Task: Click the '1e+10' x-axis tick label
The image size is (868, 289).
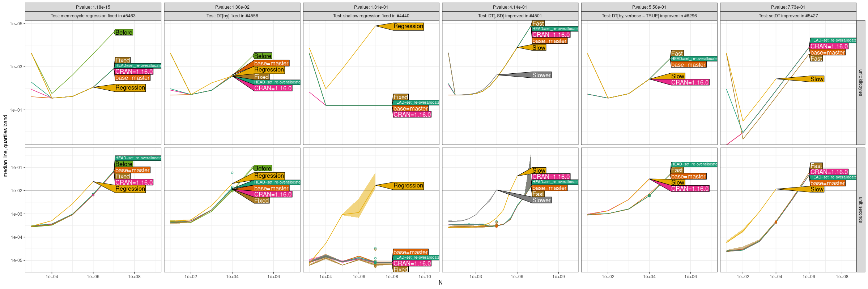Action: click(425, 277)
